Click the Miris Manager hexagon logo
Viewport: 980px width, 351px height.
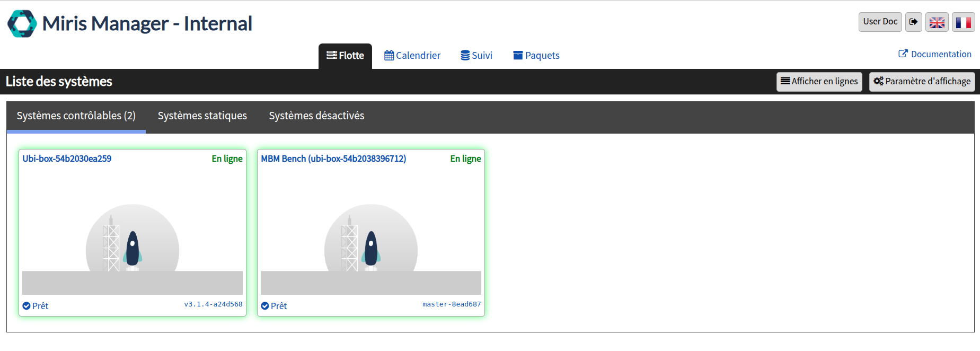pos(22,23)
